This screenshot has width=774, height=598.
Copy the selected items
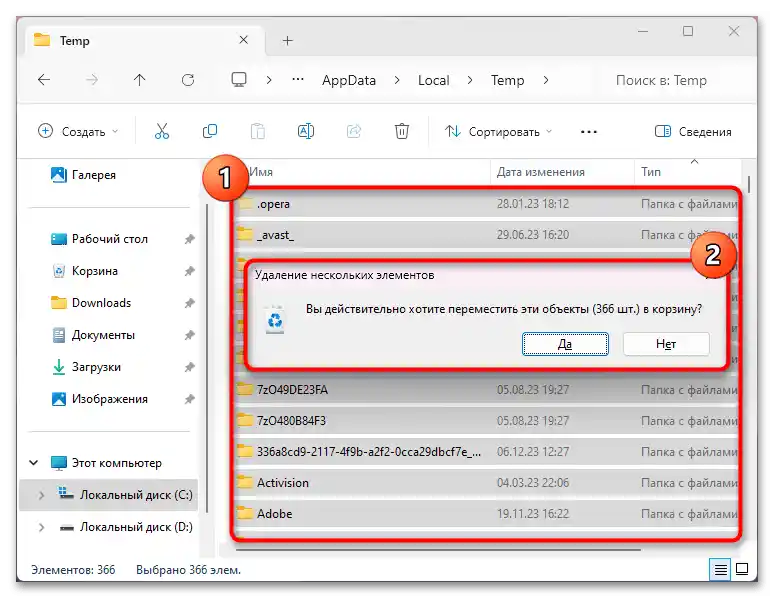(x=210, y=131)
